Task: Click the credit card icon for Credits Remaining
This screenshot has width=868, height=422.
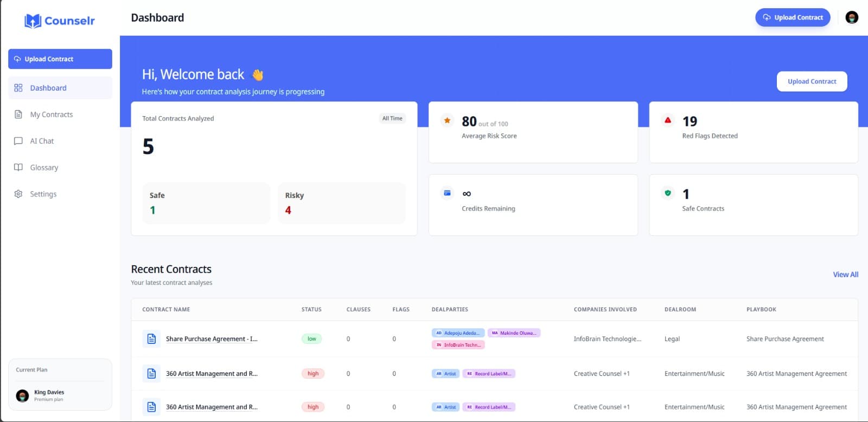Action: [x=447, y=193]
